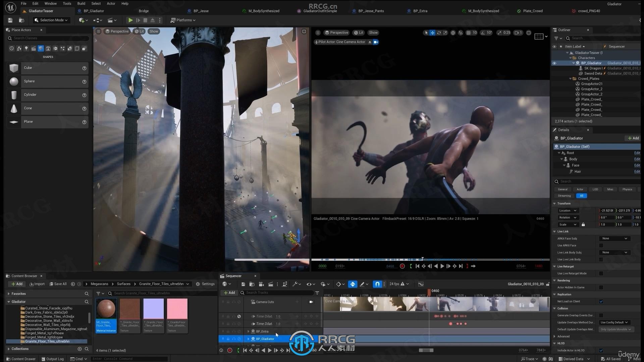Click the Pilot Actor camera icon
644x362 pixels.
tap(376, 41)
